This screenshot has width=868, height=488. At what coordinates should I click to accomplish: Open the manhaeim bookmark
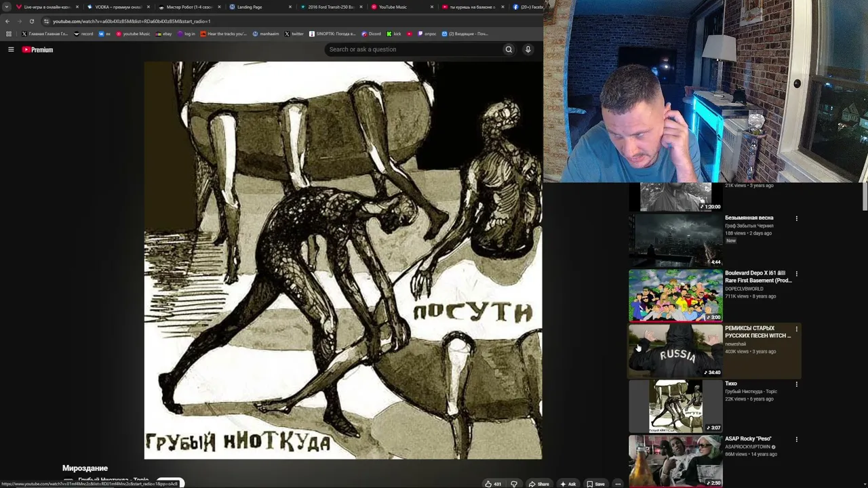point(266,34)
